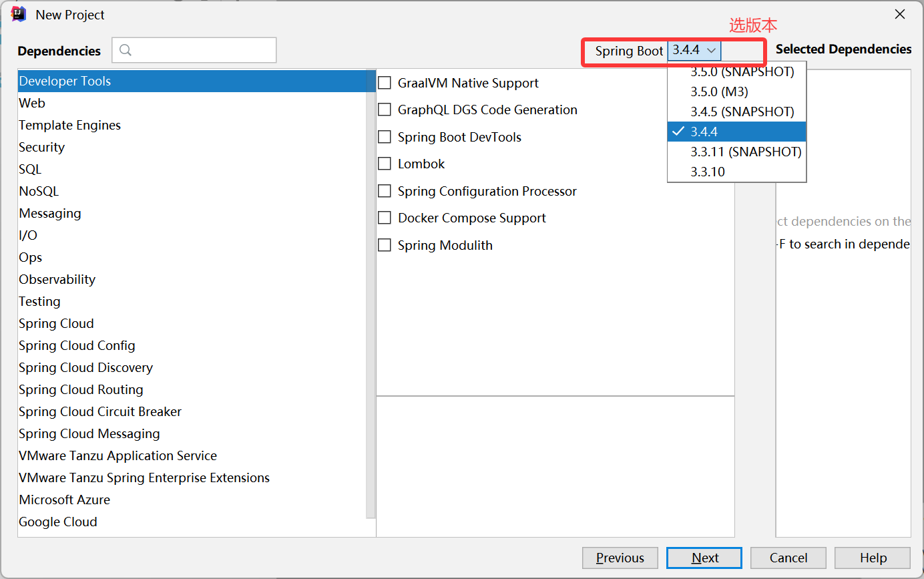Choose version 3.5.0 (M3) from list
Screen dimensions: 924x579
click(x=737, y=91)
